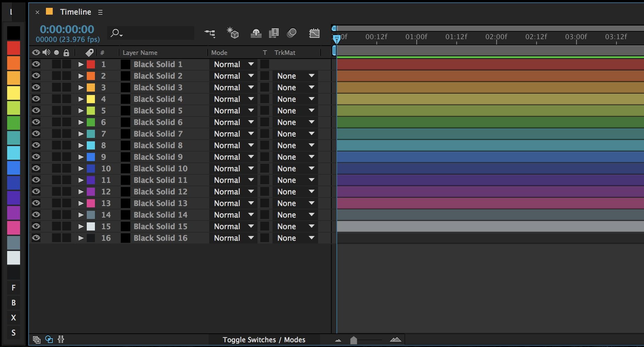Open the Composition Mini-Flowchart
Screen dimensions: 644x347
[x=210, y=33]
